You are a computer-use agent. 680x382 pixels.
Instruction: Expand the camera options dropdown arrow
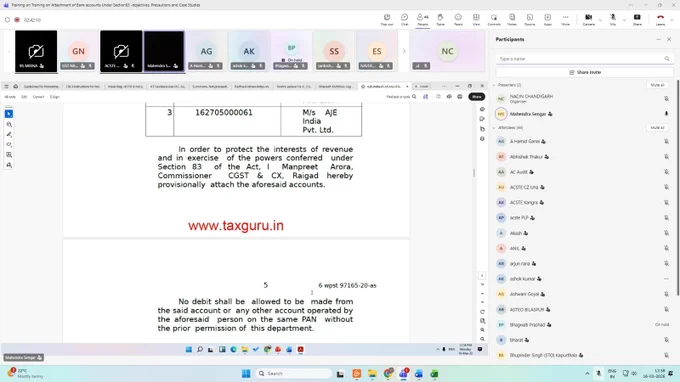click(x=600, y=20)
